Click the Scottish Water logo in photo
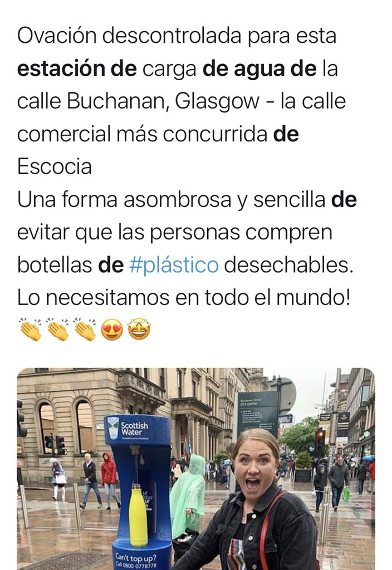392x570 pixels. point(129,429)
